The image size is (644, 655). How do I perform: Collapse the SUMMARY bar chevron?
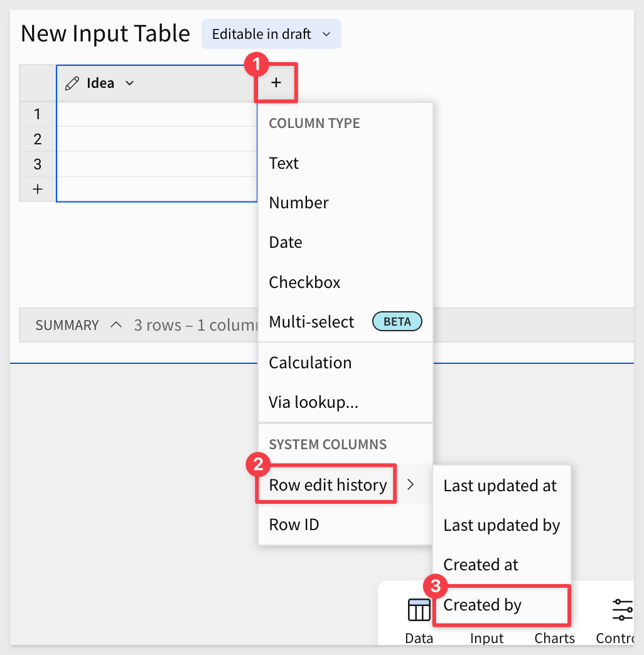click(x=116, y=324)
